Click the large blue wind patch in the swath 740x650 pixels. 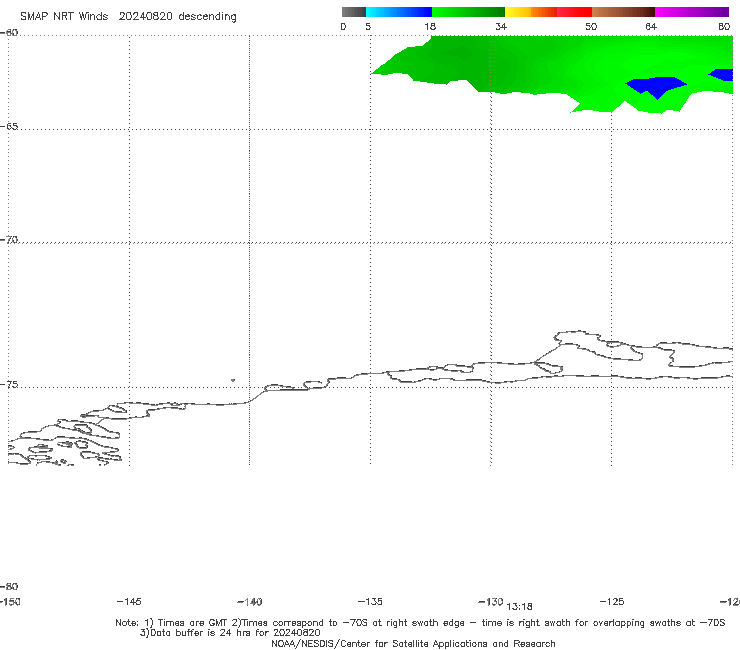[x=656, y=86]
